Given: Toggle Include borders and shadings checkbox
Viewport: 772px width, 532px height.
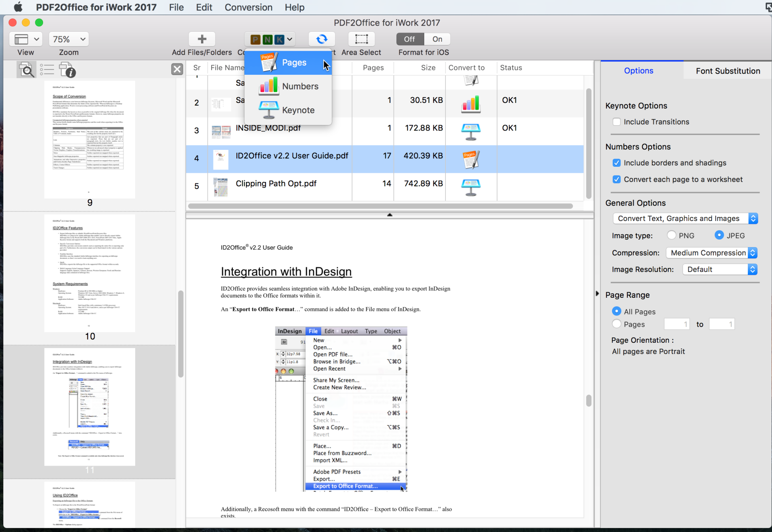Looking at the screenshot, I should [616, 163].
